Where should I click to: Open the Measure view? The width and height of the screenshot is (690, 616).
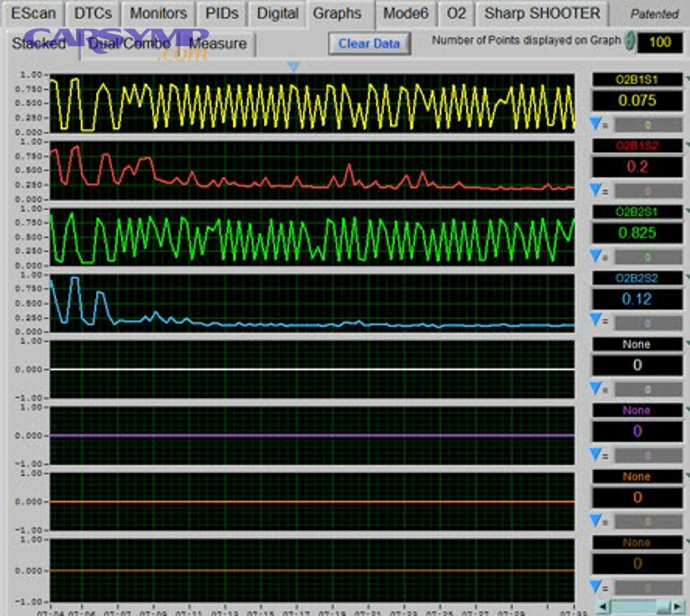[x=217, y=44]
